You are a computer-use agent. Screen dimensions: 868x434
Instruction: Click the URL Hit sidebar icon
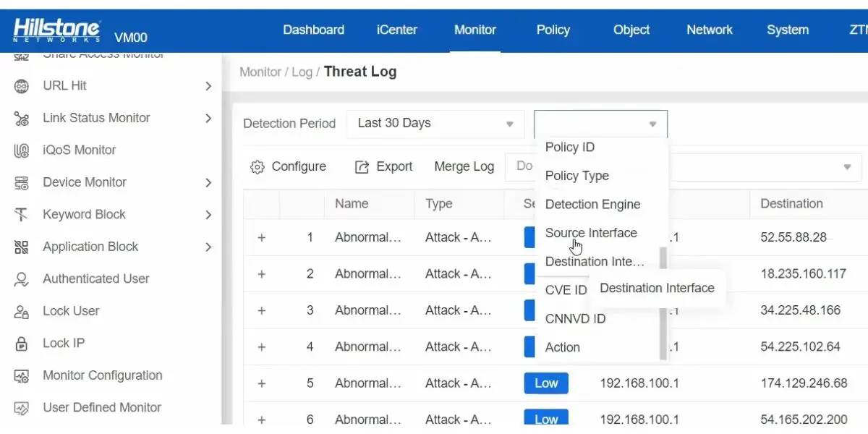pos(22,86)
